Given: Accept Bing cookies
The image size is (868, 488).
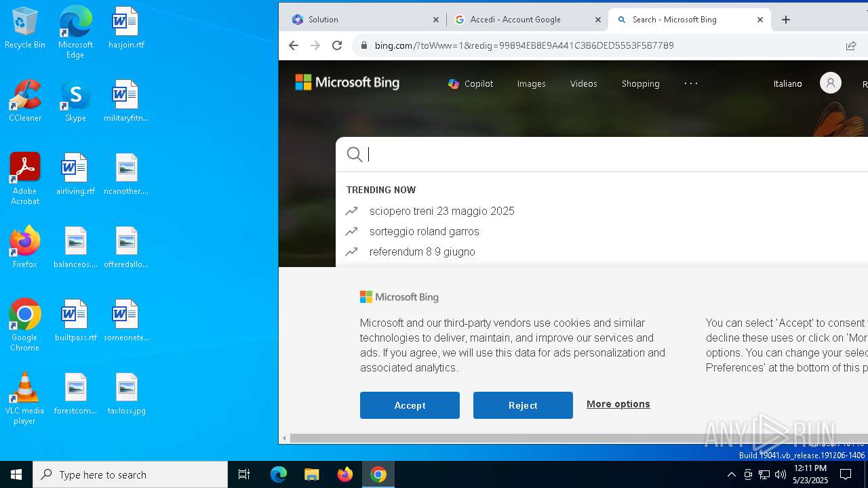Looking at the screenshot, I should point(410,405).
